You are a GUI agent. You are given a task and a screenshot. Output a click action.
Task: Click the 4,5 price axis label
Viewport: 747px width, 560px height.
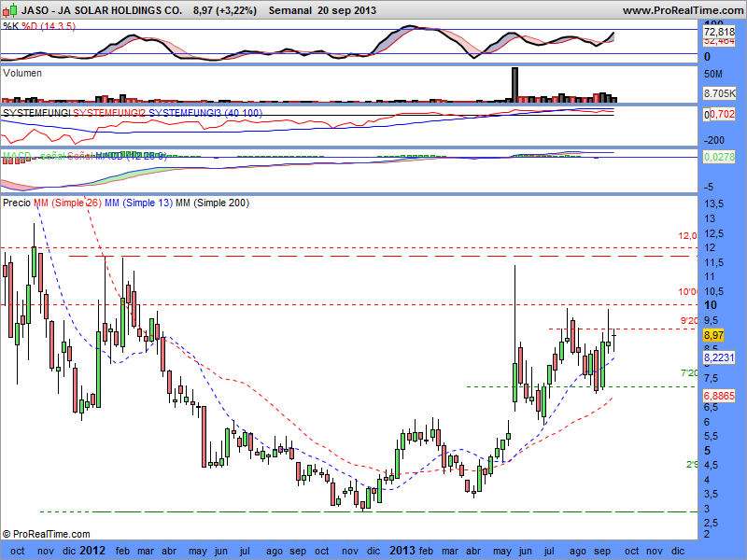(x=711, y=465)
